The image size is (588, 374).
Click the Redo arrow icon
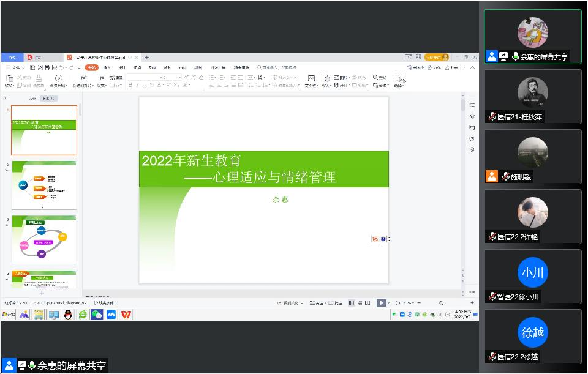tap(71, 67)
